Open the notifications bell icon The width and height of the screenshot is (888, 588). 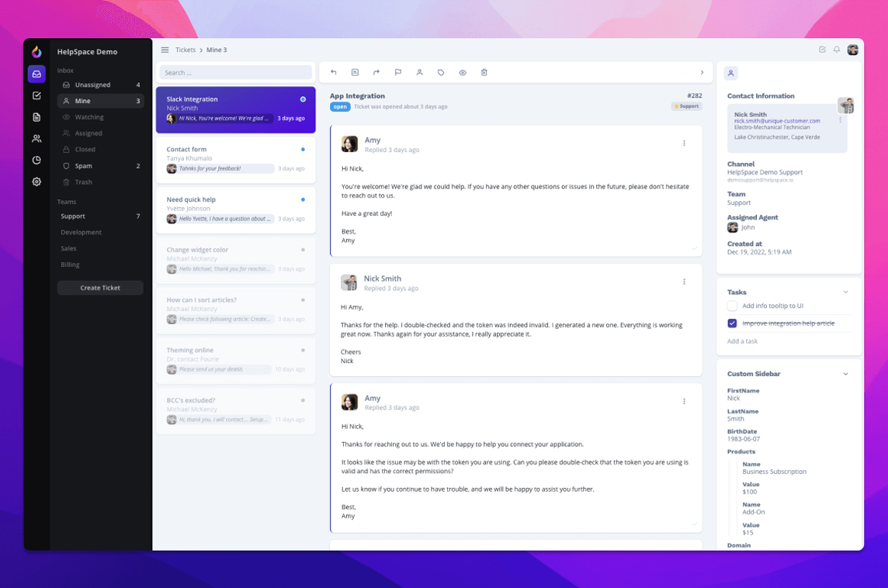tap(837, 50)
